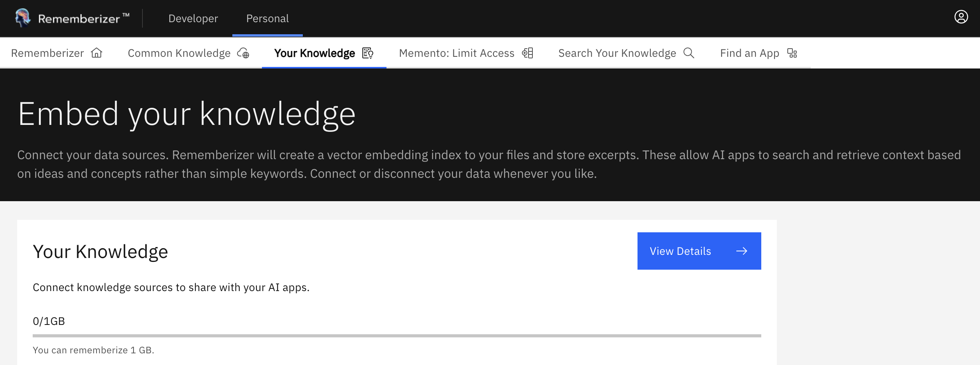Click the document icon beside Your Knowledge
Image resolution: width=980 pixels, height=365 pixels.
coord(367,53)
